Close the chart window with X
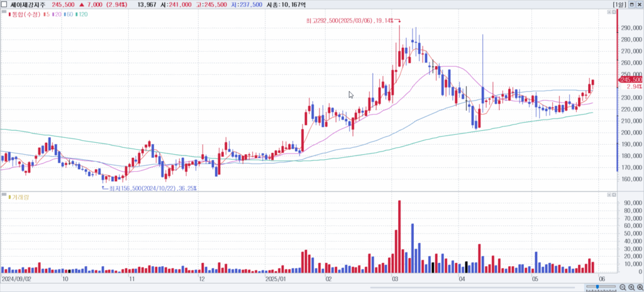Image resolution: width=644 pixels, height=292 pixels. [x=639, y=4]
